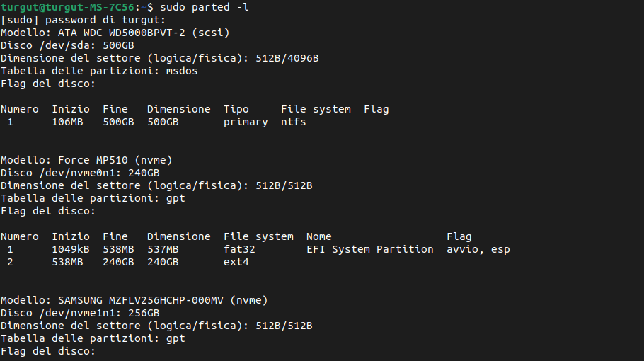Click the 'primary' partition type entry
This screenshot has height=361, width=644.
click(x=246, y=122)
